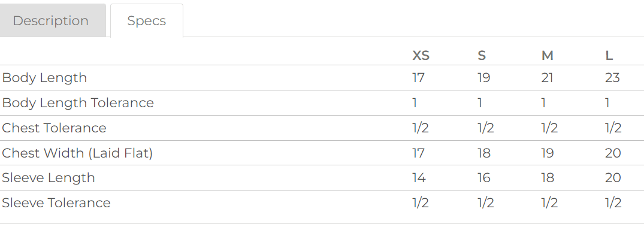Click the Body Length Tolerance label
This screenshot has height=242, width=644.
pos(78,103)
